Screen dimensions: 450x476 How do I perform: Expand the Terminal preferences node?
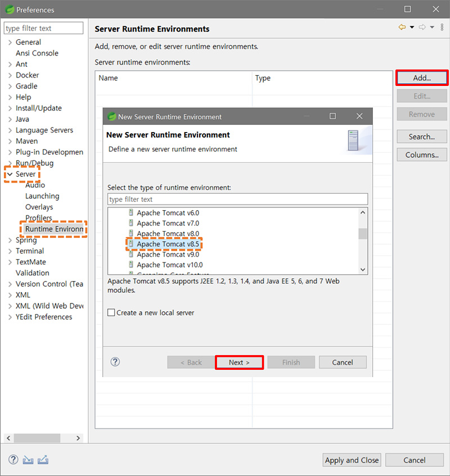pyautogui.click(x=10, y=251)
